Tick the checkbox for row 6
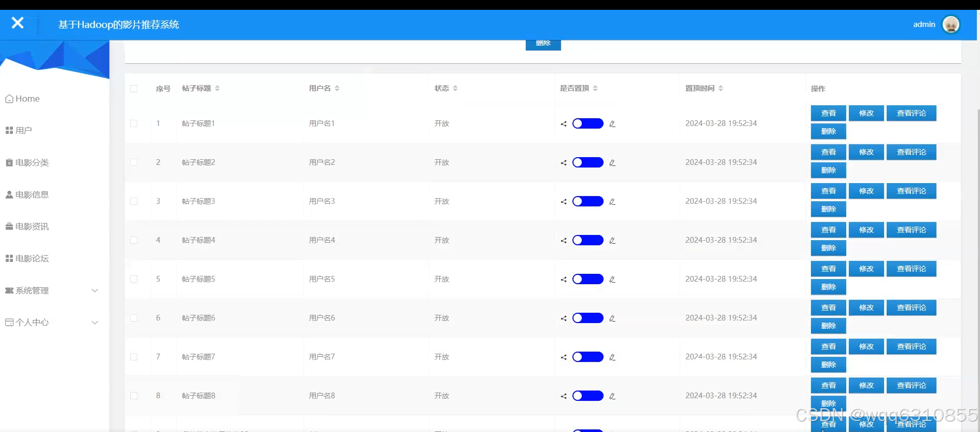This screenshot has width=980, height=432. point(134,318)
